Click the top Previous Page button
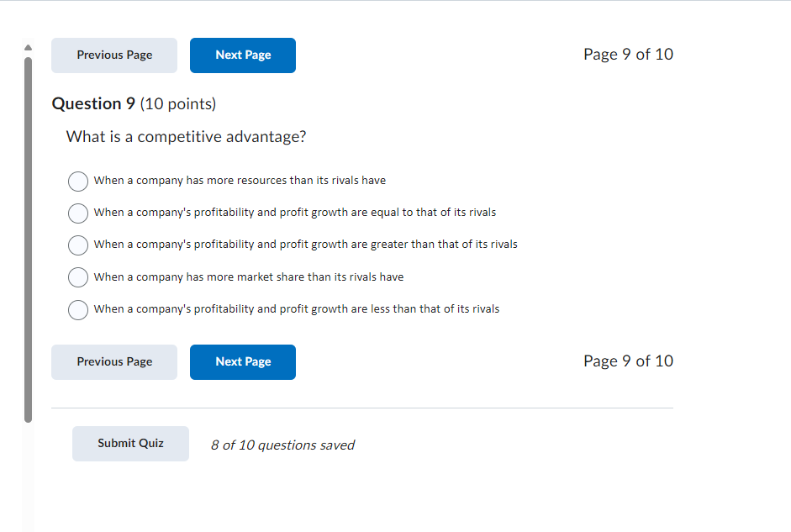The image size is (791, 532). tap(113, 55)
